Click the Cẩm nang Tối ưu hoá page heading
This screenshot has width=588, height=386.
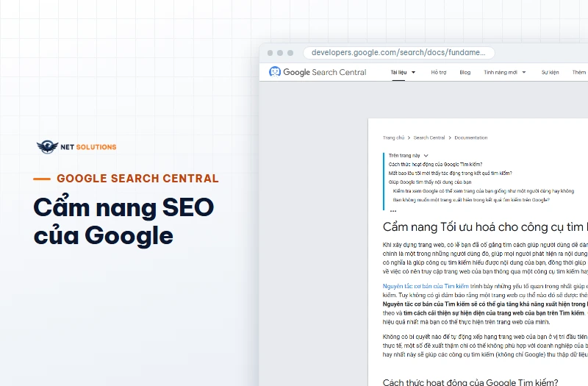tap(485, 227)
